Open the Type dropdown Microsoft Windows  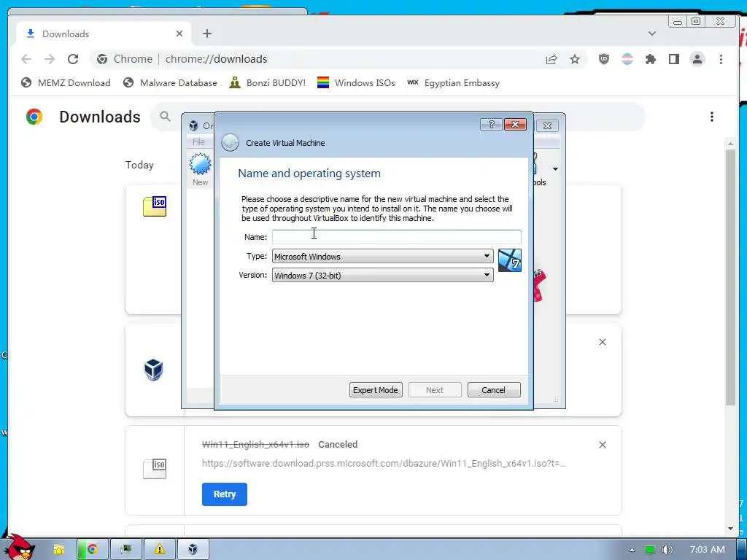coord(382,256)
